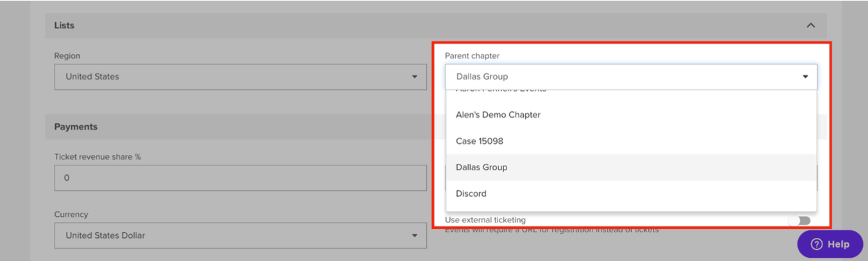Click the Parent chapter Dallas Group field
Screen dimensions: 868x261
[623, 76]
